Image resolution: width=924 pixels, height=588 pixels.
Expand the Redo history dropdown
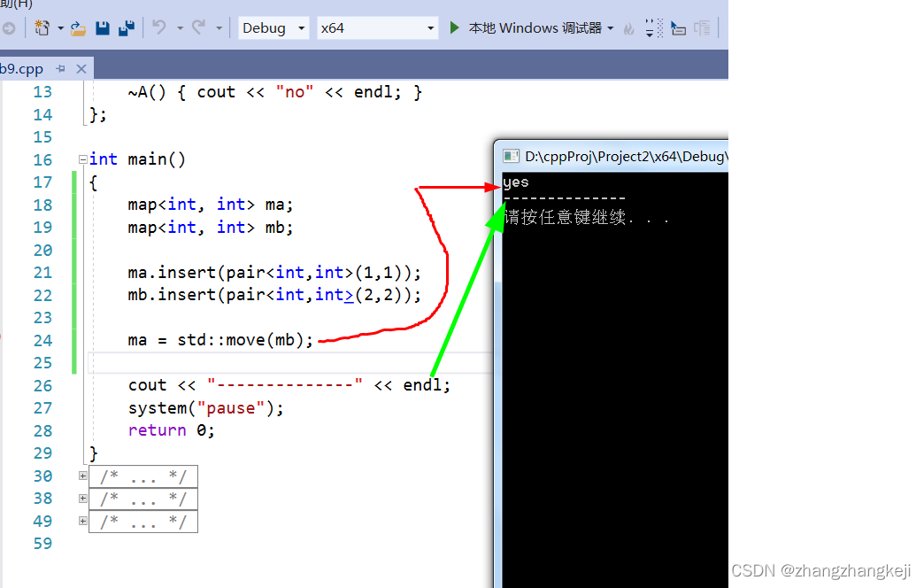point(219,27)
